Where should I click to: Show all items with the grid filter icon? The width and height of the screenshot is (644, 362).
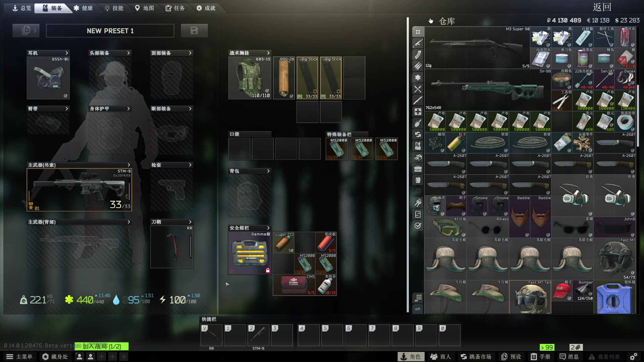coord(418,32)
